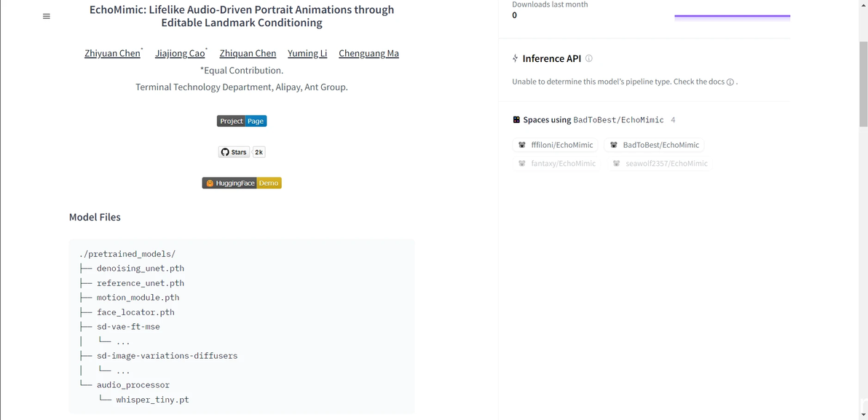This screenshot has width=868, height=420.
Task: Open the fantaxy/EchoMimic space
Action: click(556, 164)
